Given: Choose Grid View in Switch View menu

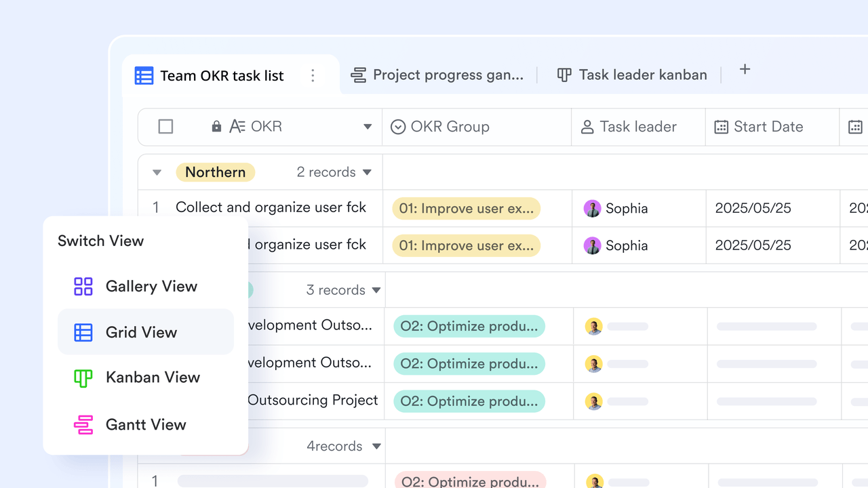Looking at the screenshot, I should 146,332.
